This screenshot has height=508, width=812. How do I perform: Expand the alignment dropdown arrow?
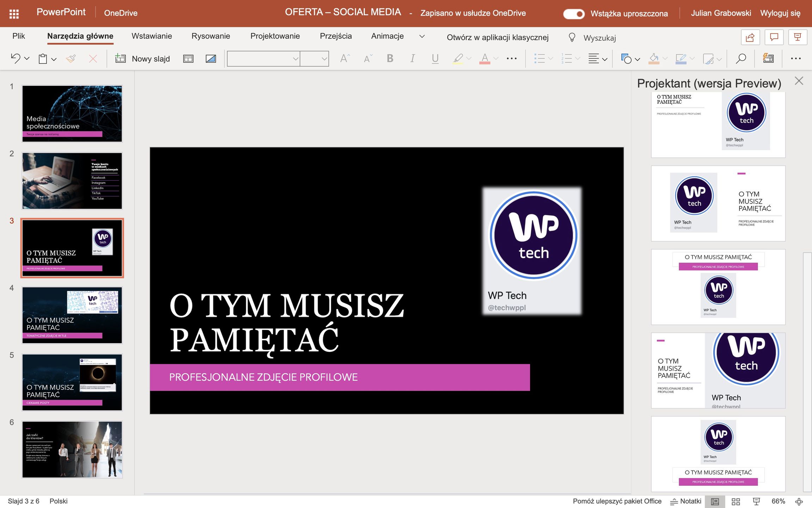pos(605,59)
